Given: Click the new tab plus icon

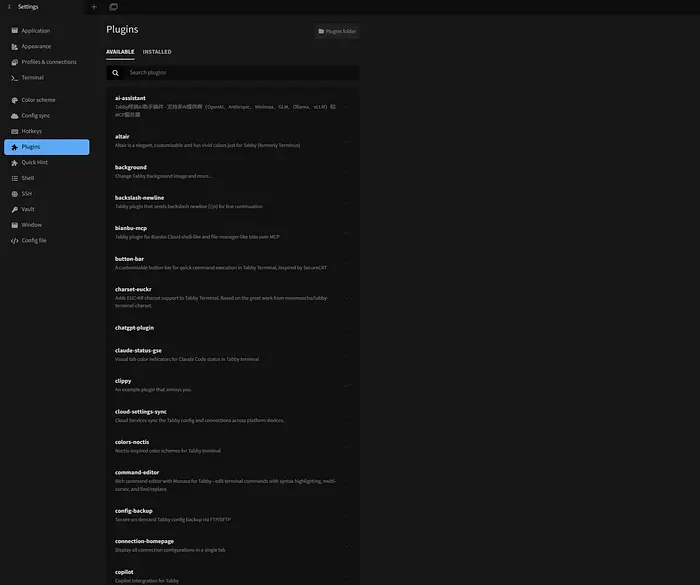Looking at the screenshot, I should [94, 7].
